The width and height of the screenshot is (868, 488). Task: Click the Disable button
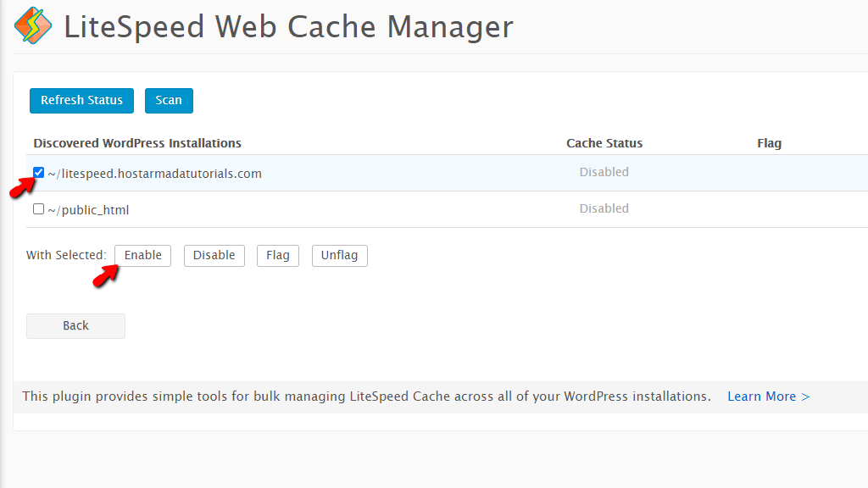(214, 256)
